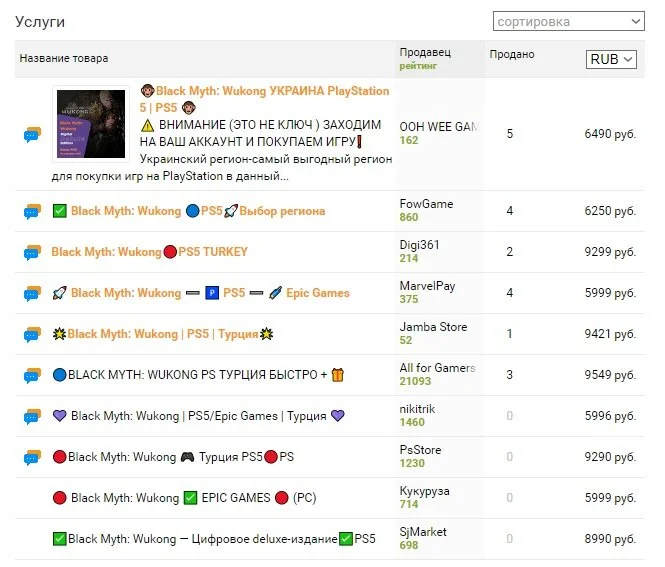This screenshot has height=567, width=665.
Task: Open Black Myth: Wukong PS5 Epic Games listing
Action: click(x=201, y=293)
